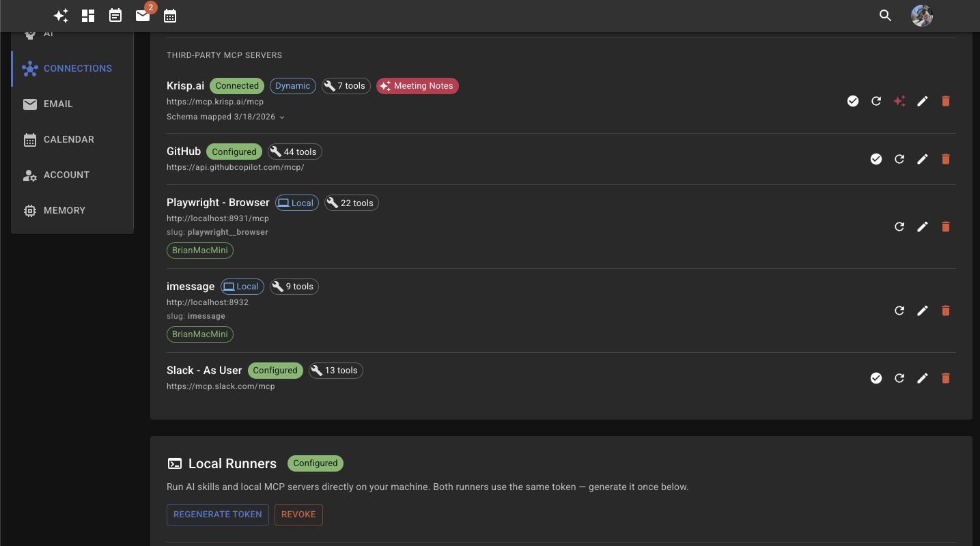The image size is (980, 546).
Task: Click the URL "https://mcp.slack.com/mcp"
Action: coord(221,386)
